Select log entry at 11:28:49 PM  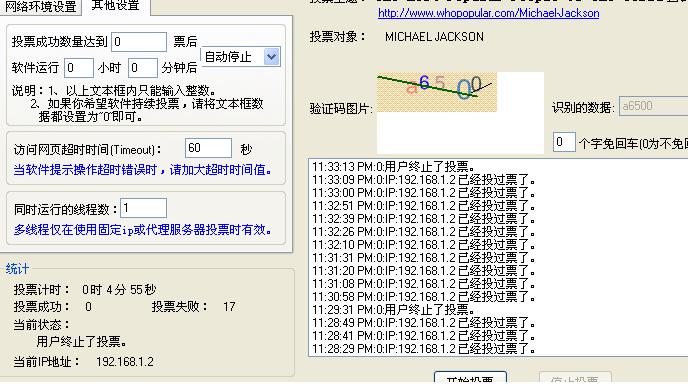coord(424,323)
